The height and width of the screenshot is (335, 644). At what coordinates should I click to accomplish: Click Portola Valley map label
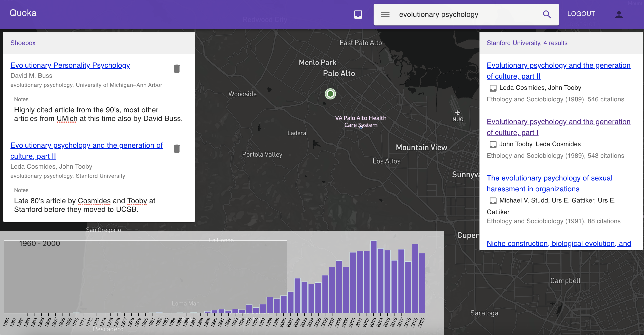(x=262, y=155)
